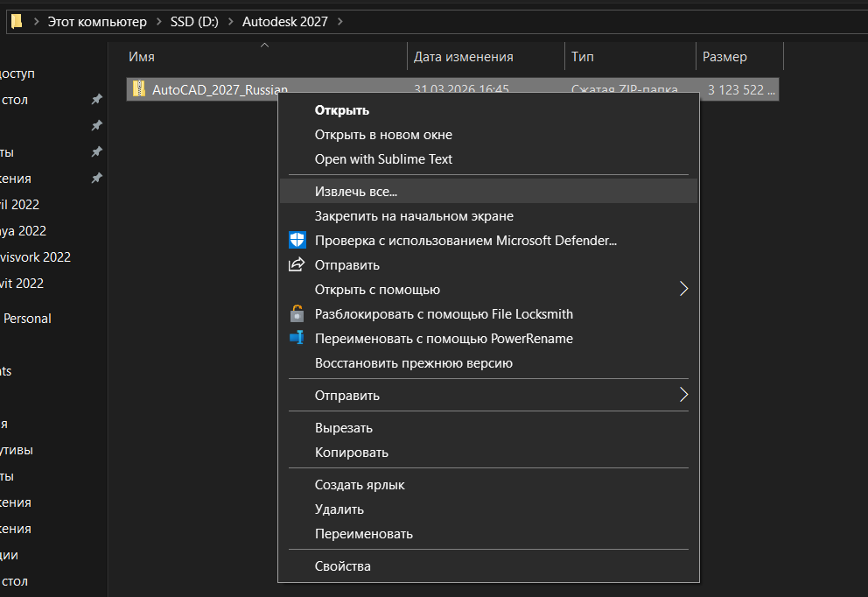
Task: Select Вырезать in context menu
Action: pos(344,428)
